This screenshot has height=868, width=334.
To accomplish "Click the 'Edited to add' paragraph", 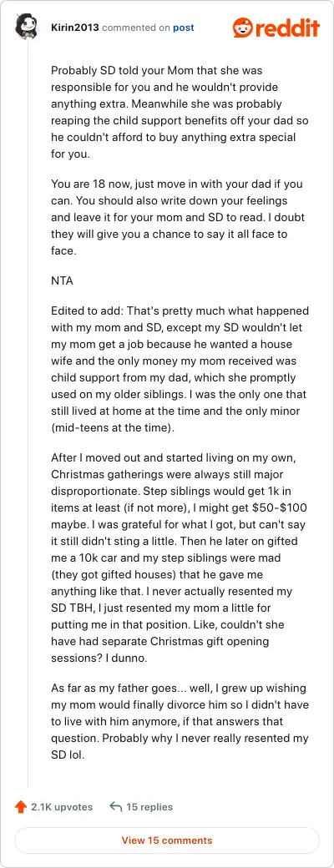I will [180, 361].
